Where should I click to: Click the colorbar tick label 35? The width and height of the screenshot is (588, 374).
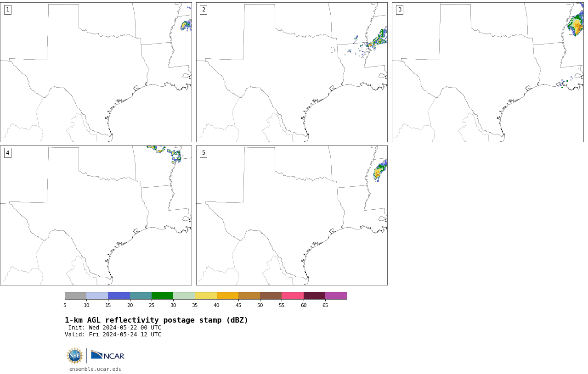click(195, 305)
